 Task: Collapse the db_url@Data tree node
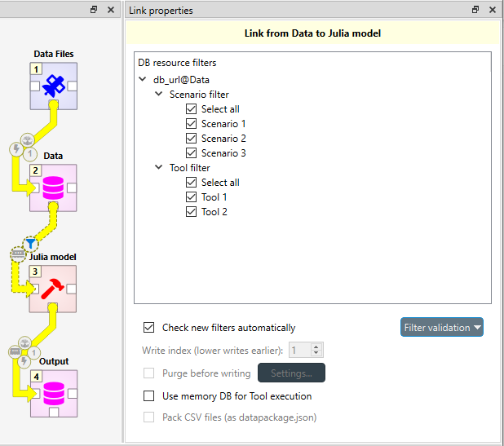(x=143, y=79)
